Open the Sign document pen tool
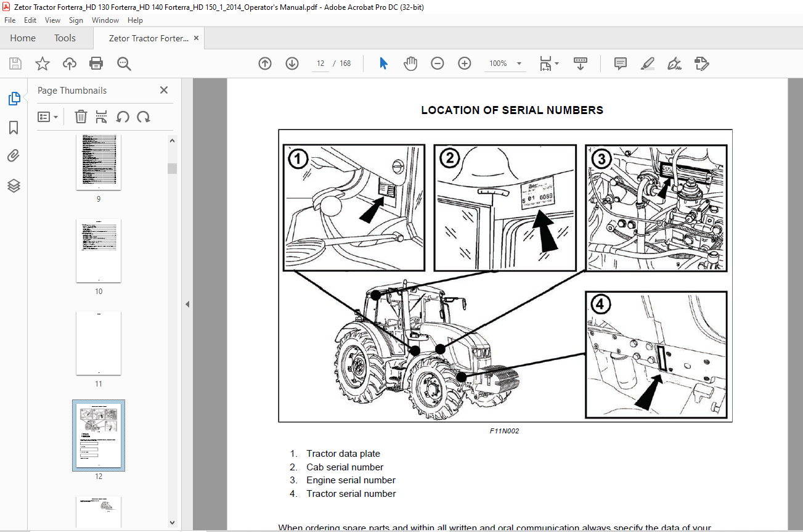The height and width of the screenshot is (532, 803). 674,63
